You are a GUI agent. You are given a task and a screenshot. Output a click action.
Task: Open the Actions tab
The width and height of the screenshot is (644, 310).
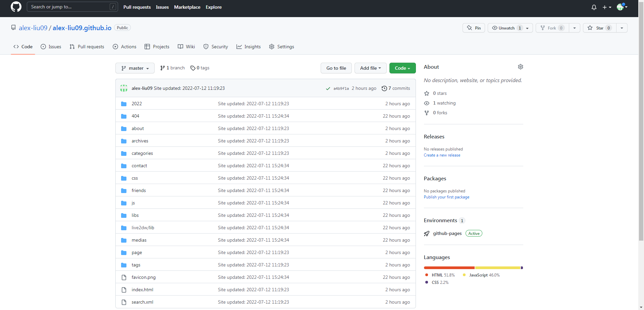tap(125, 47)
